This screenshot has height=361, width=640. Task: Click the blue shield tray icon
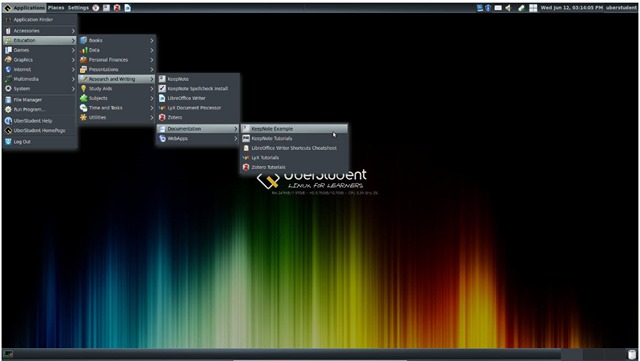click(x=488, y=8)
